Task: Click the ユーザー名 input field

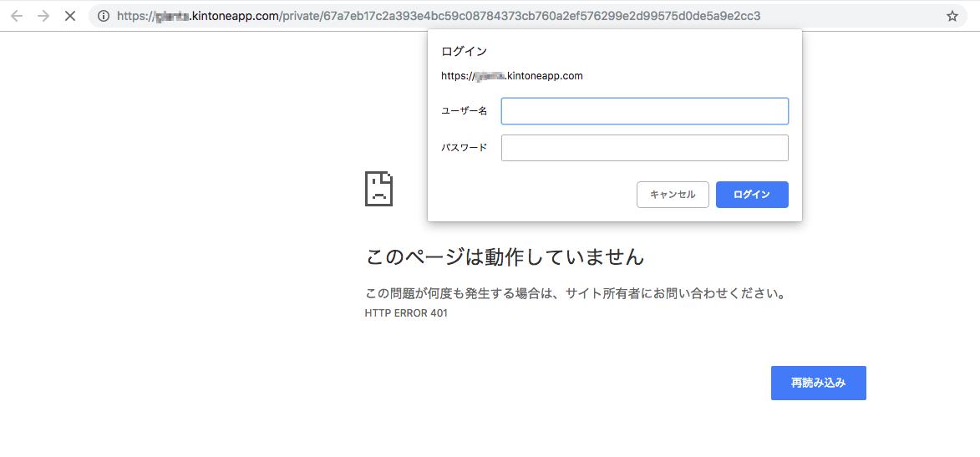Action: pyautogui.click(x=644, y=111)
